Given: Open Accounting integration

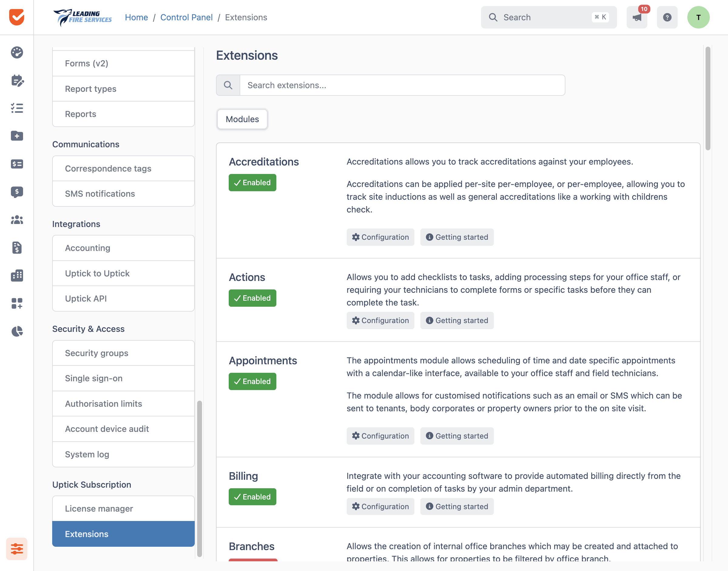Looking at the screenshot, I should (123, 248).
